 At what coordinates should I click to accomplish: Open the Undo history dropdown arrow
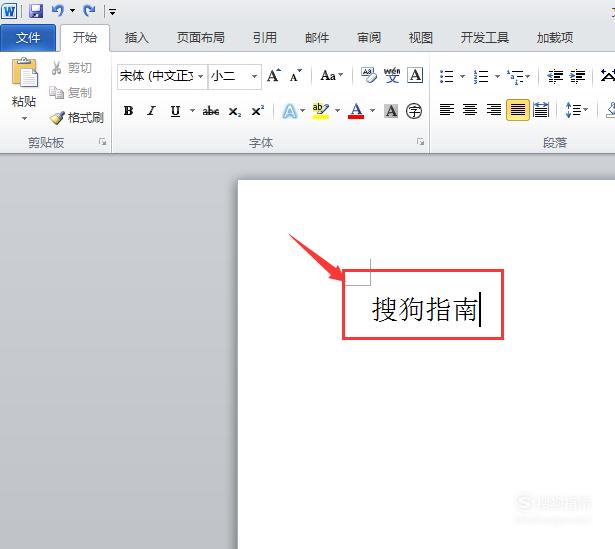pos(73,11)
